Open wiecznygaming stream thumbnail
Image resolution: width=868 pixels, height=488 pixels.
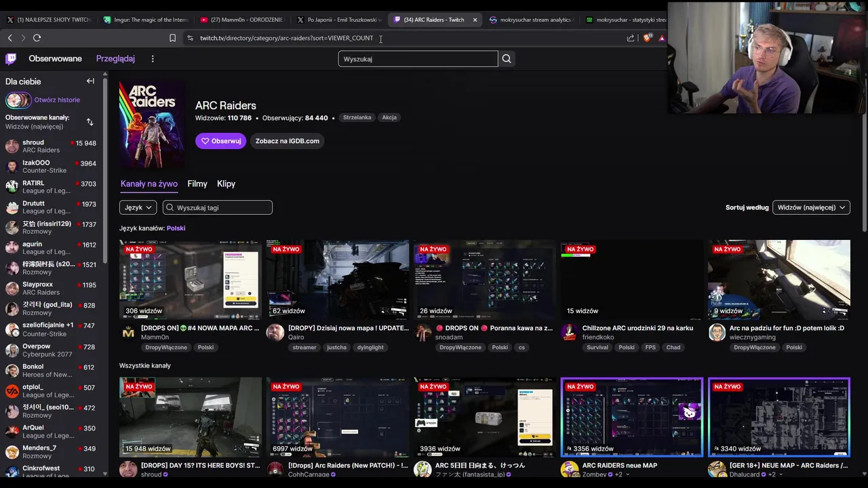coord(779,279)
